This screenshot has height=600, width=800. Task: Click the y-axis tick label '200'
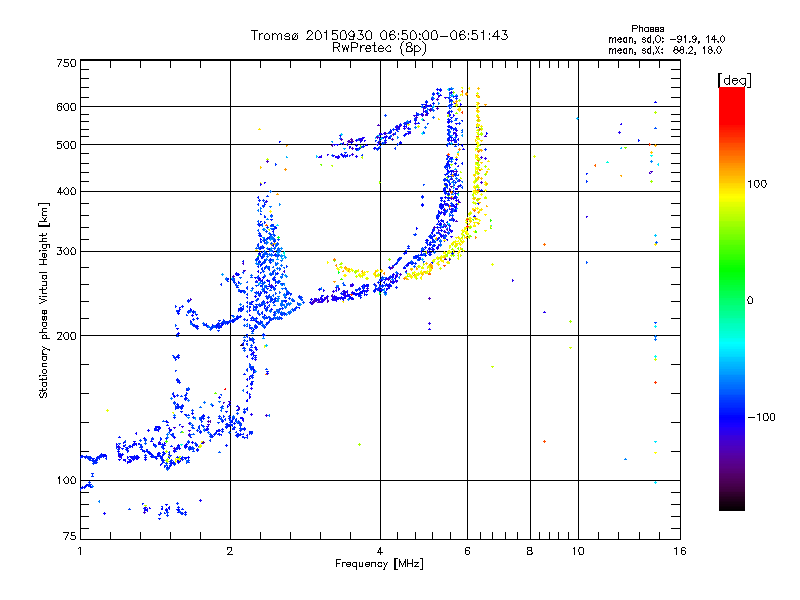click(x=66, y=336)
